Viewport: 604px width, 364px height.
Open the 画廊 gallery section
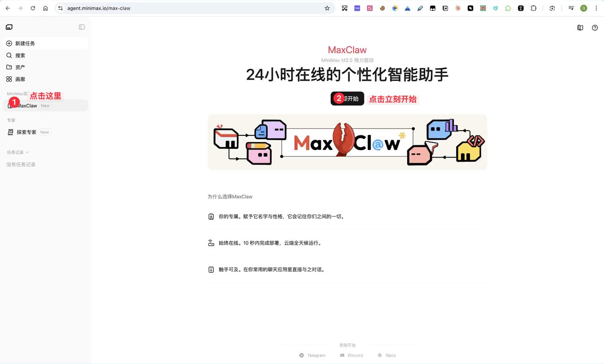[45, 79]
